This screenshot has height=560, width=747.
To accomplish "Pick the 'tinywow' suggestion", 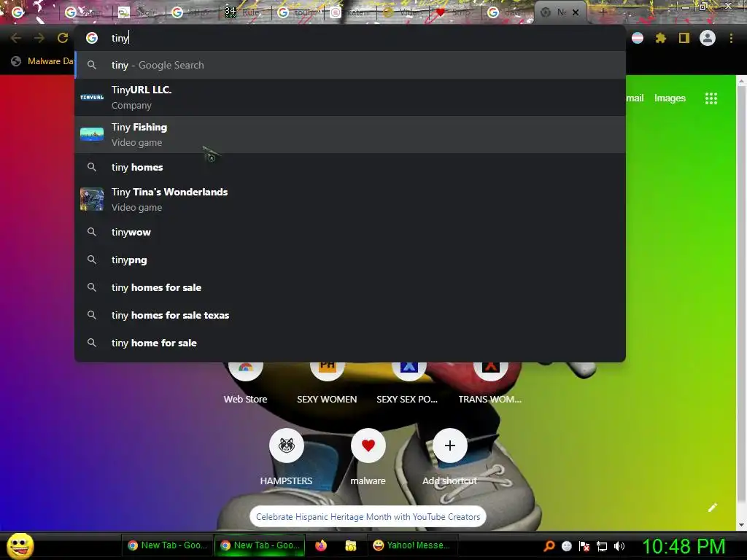I will point(350,232).
